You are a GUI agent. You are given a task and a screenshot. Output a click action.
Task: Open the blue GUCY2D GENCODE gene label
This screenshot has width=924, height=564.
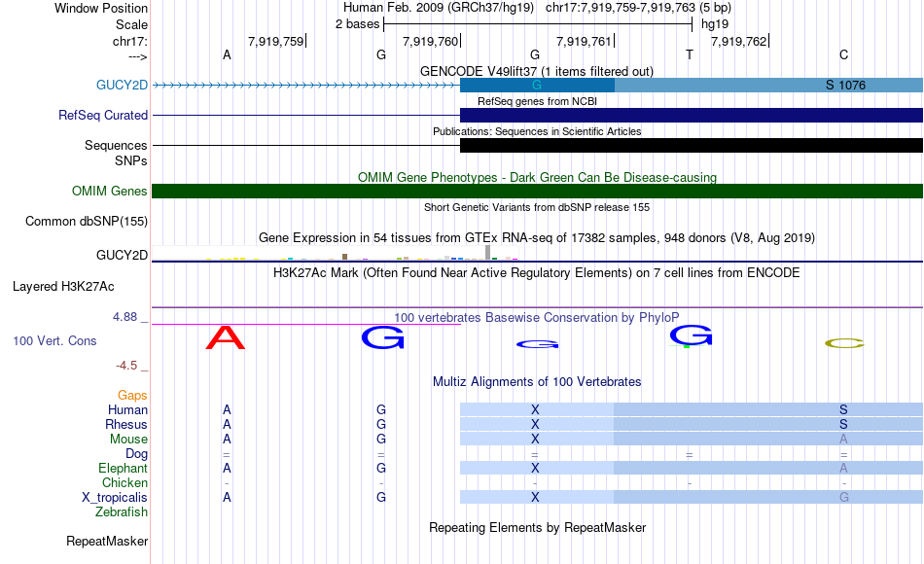point(122,85)
